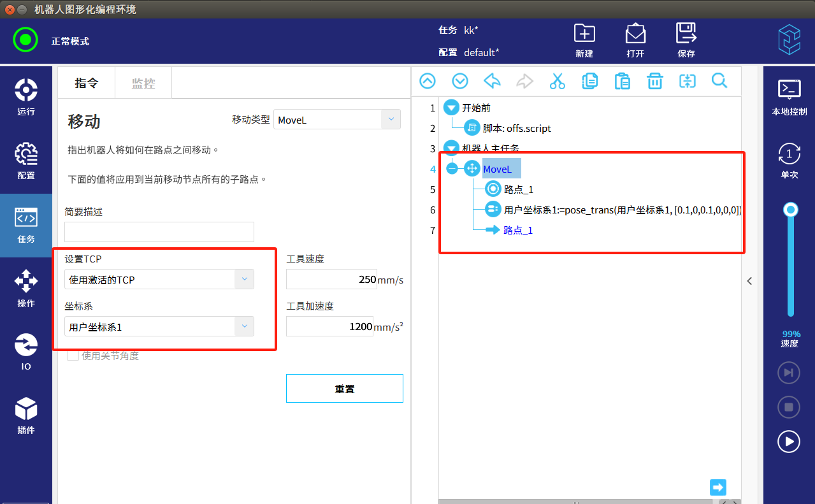Screen dimensions: 815x504
Task: Click the speed slider handle
Action: pyautogui.click(x=791, y=210)
